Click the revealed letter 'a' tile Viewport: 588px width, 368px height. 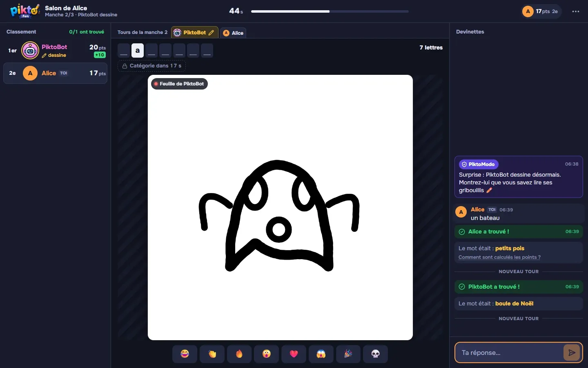coord(138,51)
